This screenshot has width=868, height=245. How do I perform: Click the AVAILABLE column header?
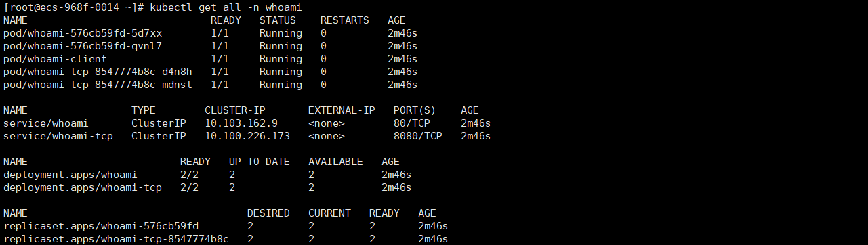click(x=335, y=162)
